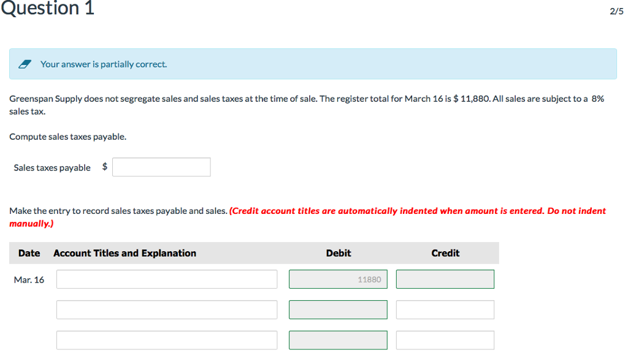Select the first Account Titles entry box

click(166, 279)
